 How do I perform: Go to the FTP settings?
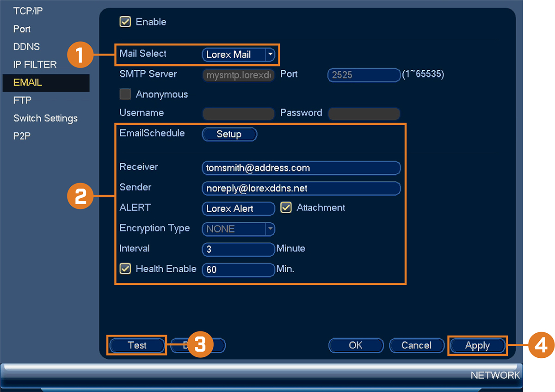click(x=23, y=100)
